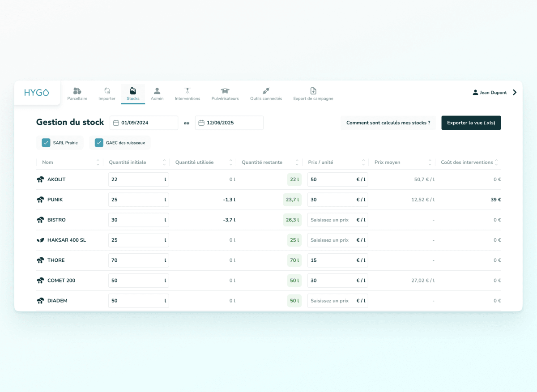Edit COMET 200 price per unit field

[337, 281]
